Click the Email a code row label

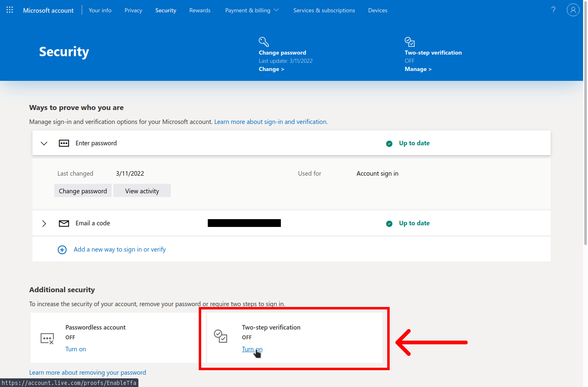[93, 223]
